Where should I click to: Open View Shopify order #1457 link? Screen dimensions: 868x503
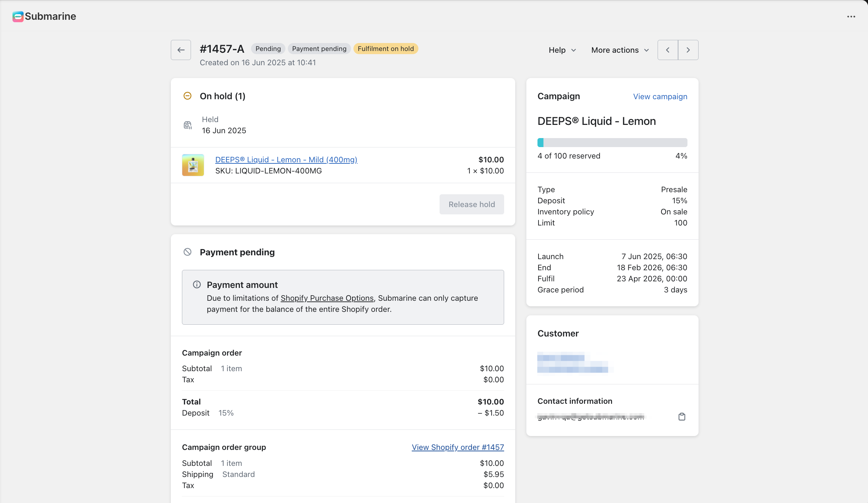click(458, 447)
